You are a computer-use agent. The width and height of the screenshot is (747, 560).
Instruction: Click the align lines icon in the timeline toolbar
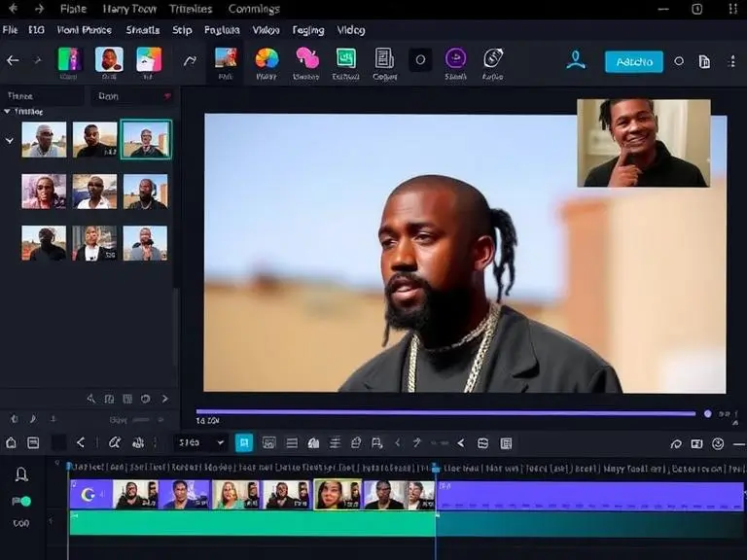click(x=335, y=443)
